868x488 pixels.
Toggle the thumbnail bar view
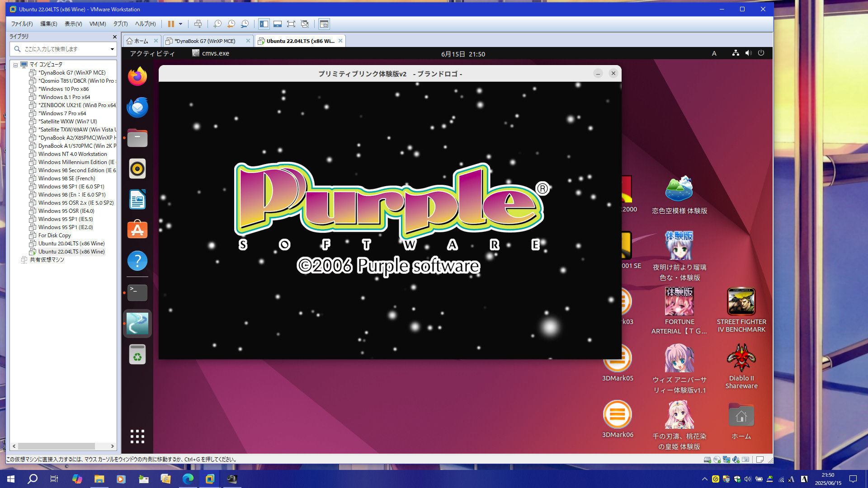click(278, 24)
